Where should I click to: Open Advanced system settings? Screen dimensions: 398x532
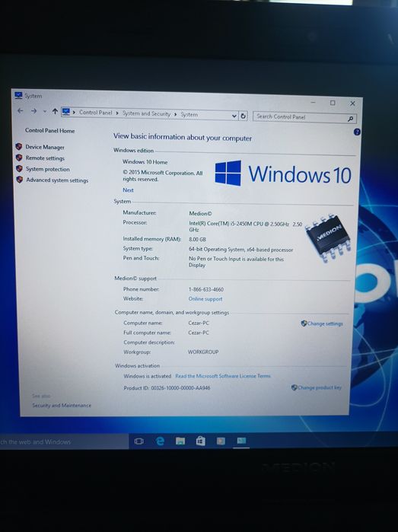pyautogui.click(x=57, y=180)
